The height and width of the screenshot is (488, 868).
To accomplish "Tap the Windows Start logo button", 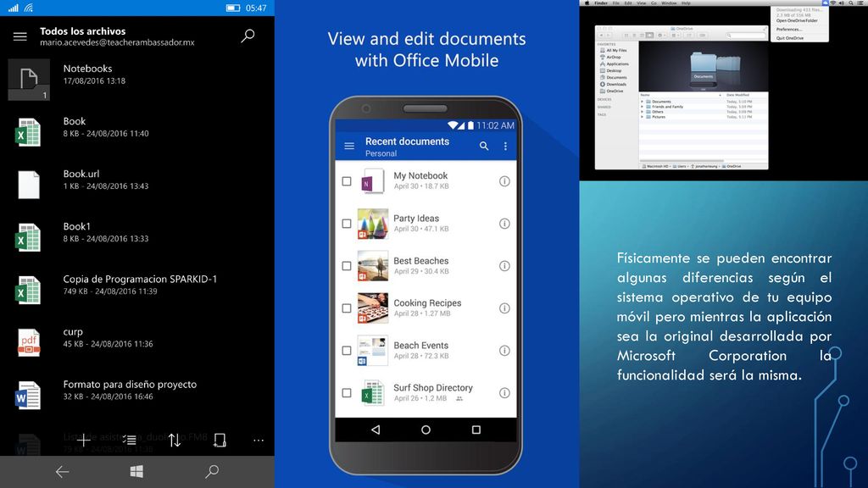I will [136, 471].
